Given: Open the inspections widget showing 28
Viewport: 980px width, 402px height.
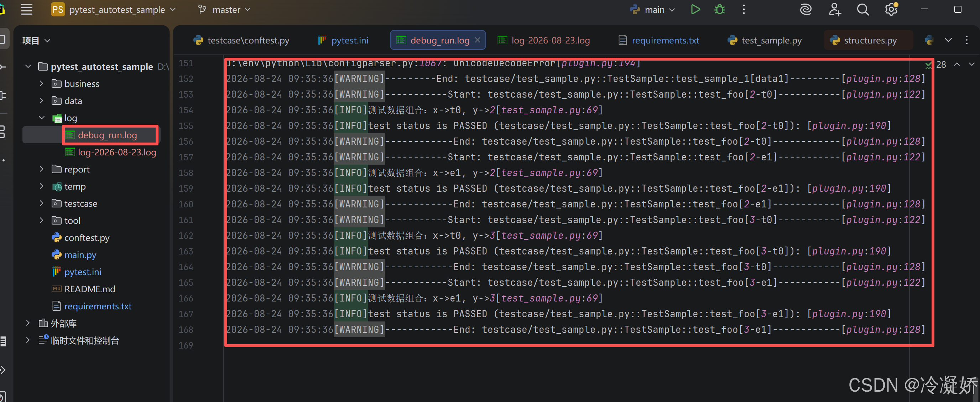Looking at the screenshot, I should (x=935, y=65).
